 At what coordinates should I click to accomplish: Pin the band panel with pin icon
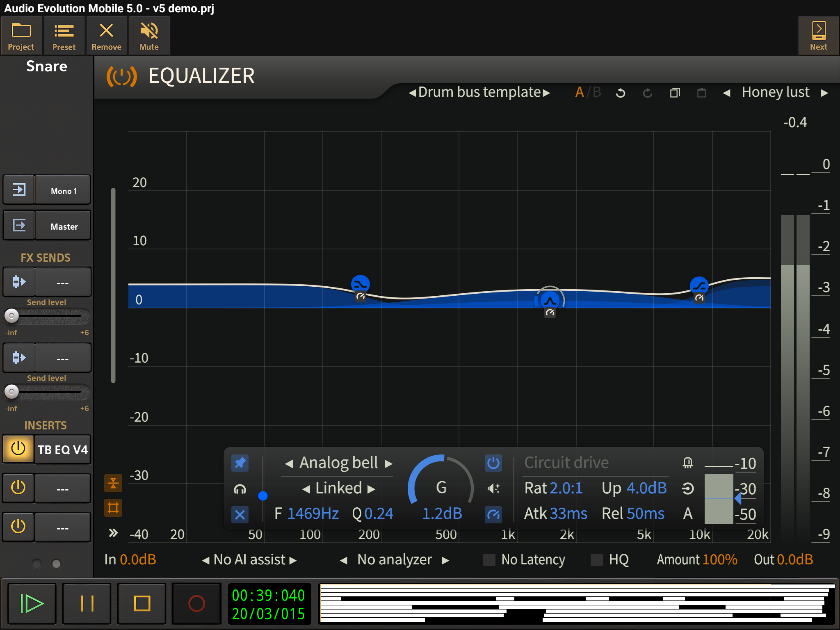click(240, 463)
